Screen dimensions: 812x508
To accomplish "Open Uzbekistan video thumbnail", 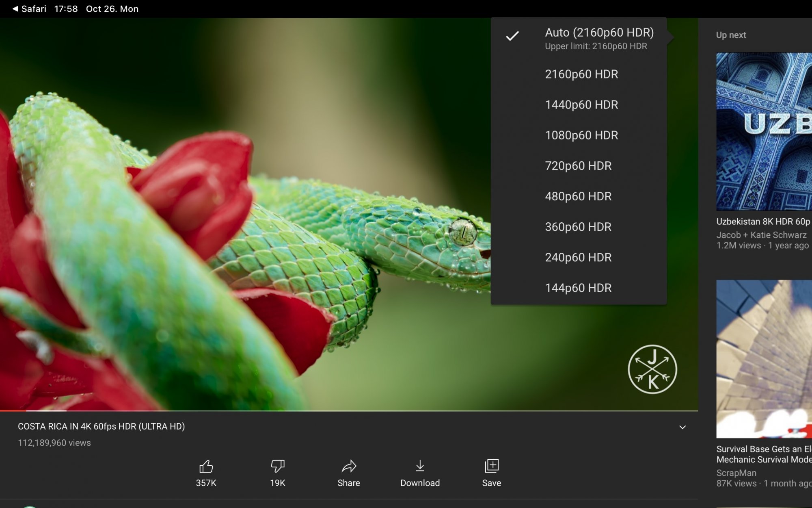I will pos(764,131).
